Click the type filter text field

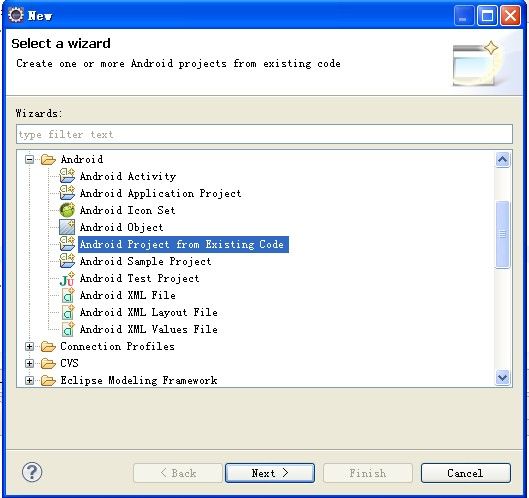tap(264, 134)
